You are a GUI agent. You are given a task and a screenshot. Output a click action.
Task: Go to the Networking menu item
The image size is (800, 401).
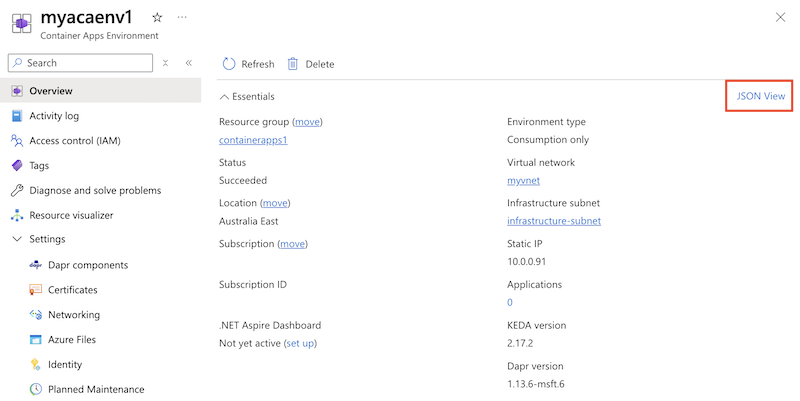(x=74, y=315)
